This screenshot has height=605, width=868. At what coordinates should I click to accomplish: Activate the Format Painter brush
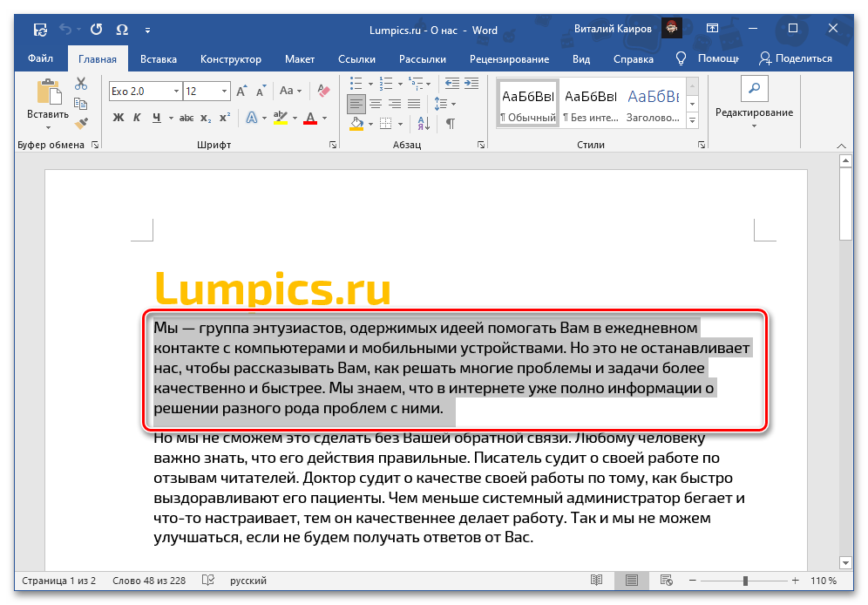pos(81,123)
